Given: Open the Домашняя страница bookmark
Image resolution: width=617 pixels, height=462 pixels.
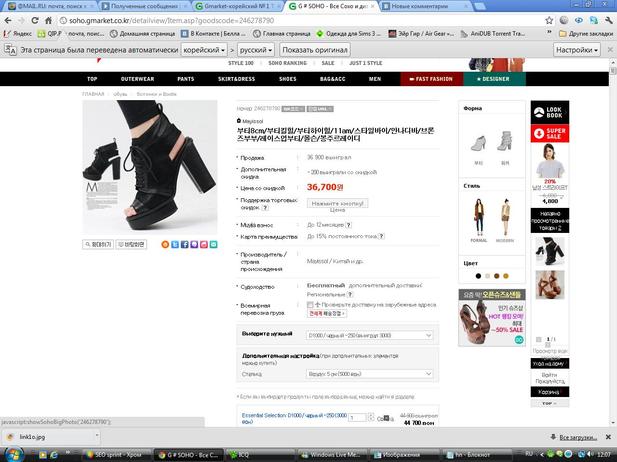Looking at the screenshot, I should coord(142,34).
